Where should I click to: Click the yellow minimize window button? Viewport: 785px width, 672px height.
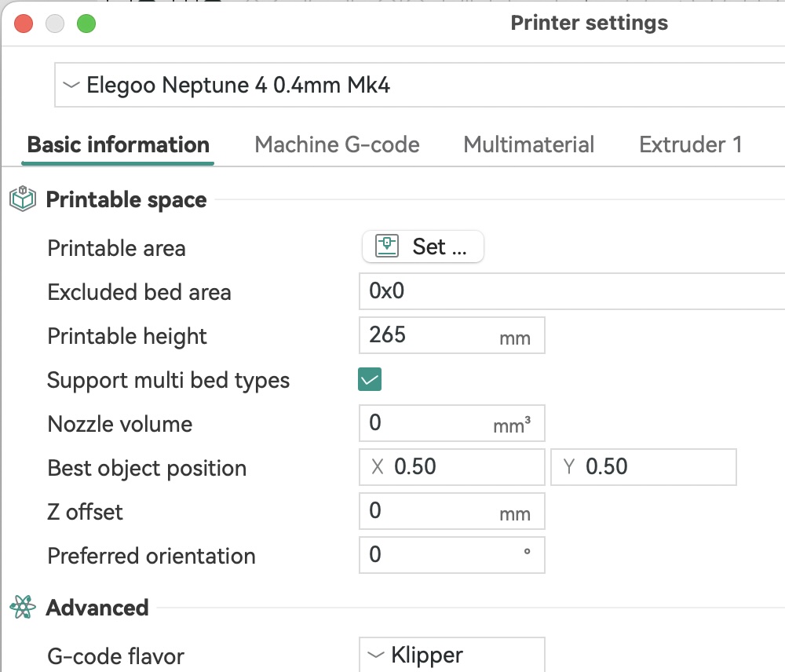[x=55, y=24]
